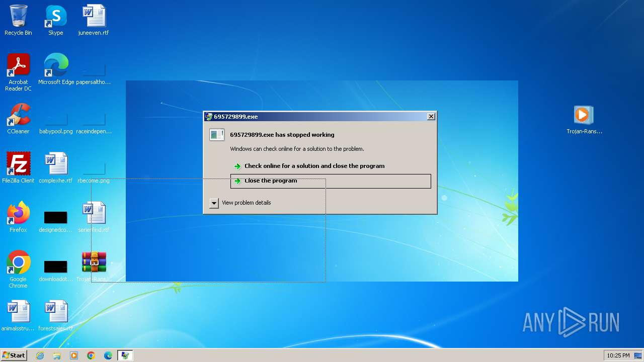Select animalsstru... document icon
The width and height of the screenshot is (644, 362).
click(x=18, y=316)
